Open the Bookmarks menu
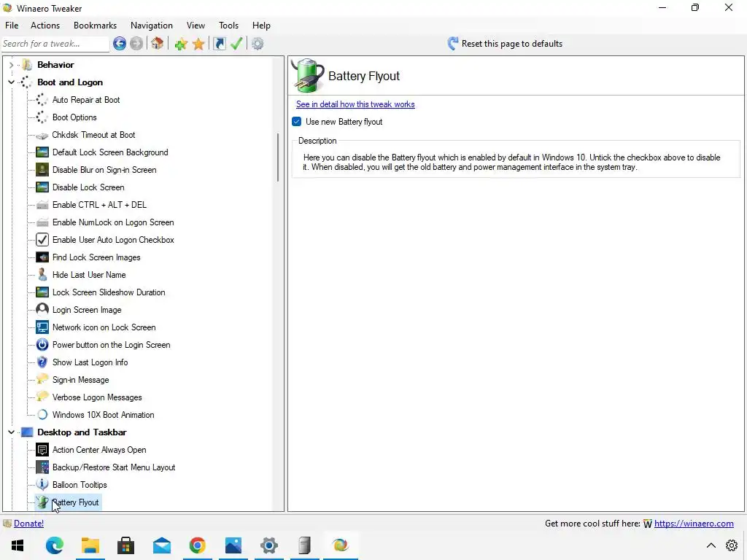The image size is (747, 560). click(x=95, y=26)
